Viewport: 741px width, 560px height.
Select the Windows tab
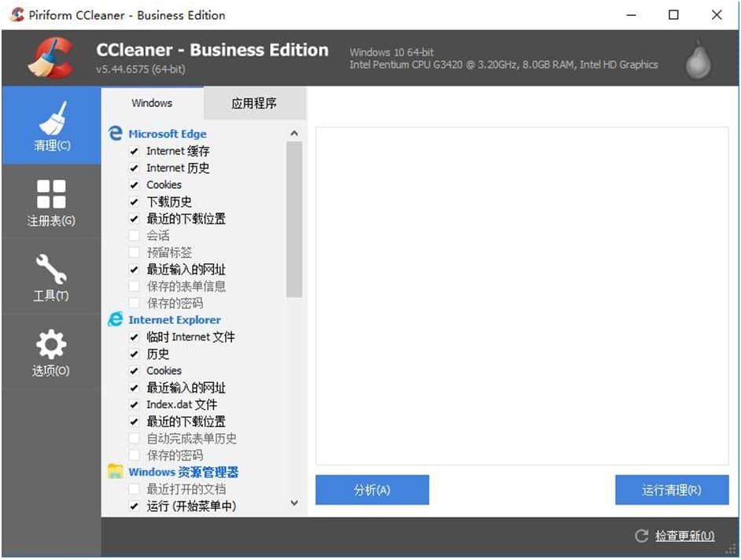tap(151, 103)
